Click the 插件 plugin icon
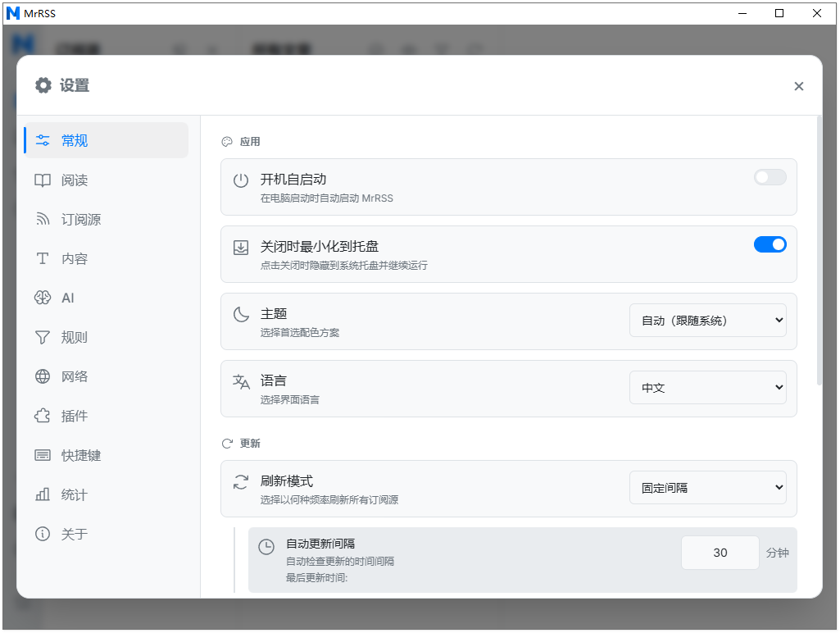840x633 pixels. pos(43,416)
